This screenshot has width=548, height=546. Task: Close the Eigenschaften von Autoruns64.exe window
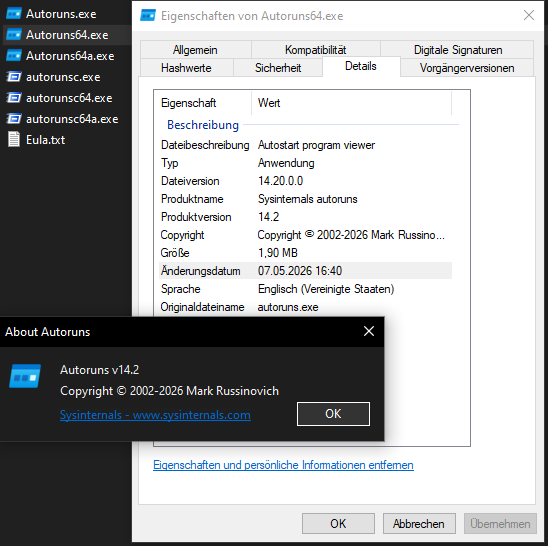529,15
